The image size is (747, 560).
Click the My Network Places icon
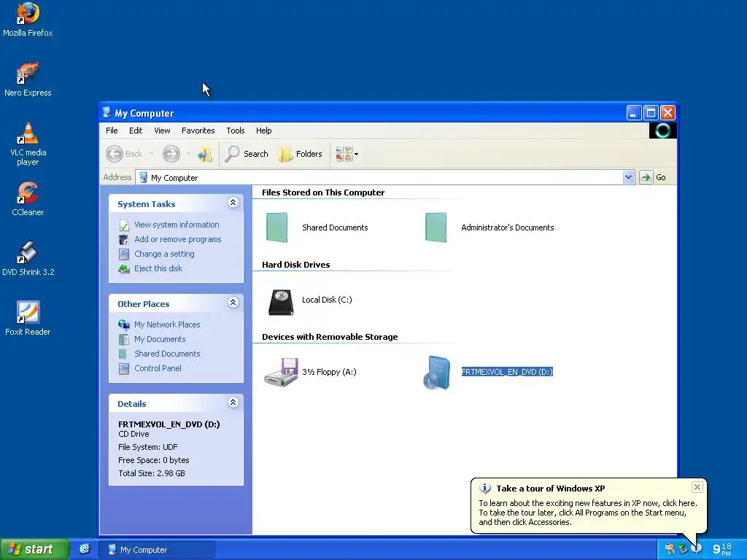click(124, 324)
